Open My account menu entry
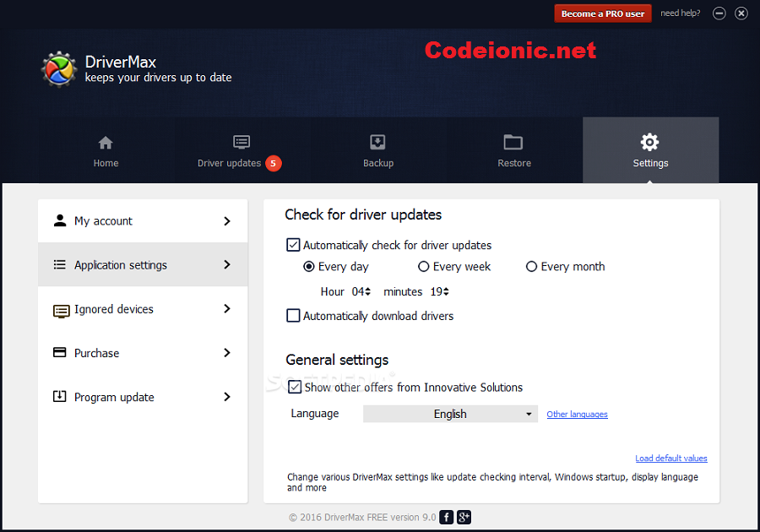Viewport: 760px width, 532px height. coord(143,221)
